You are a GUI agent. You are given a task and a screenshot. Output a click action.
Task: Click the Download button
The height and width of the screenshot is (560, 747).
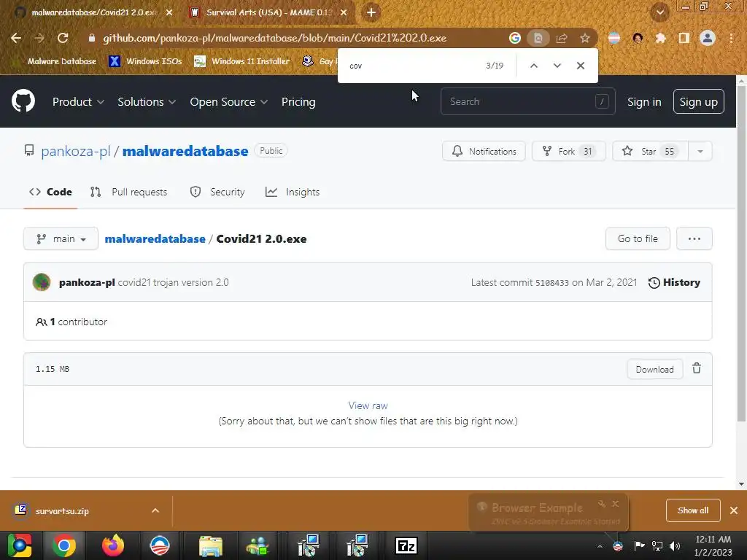tap(654, 369)
